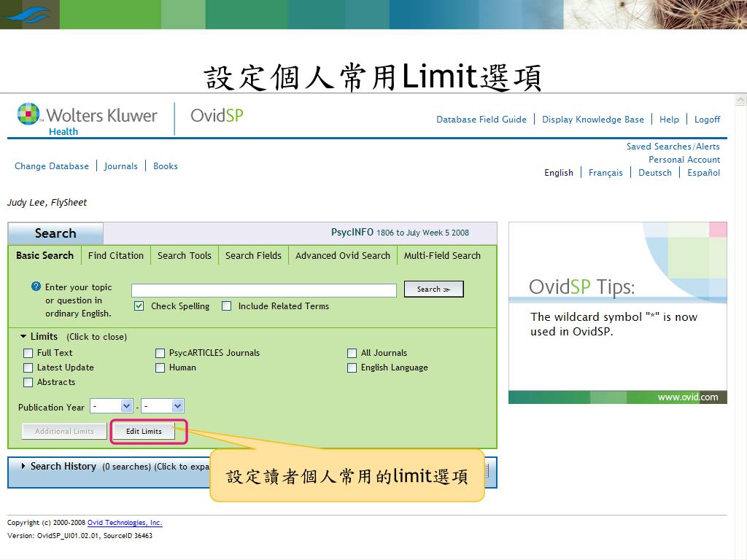Open the Publication Year start dropdown
The image size is (747, 560).
click(x=112, y=406)
